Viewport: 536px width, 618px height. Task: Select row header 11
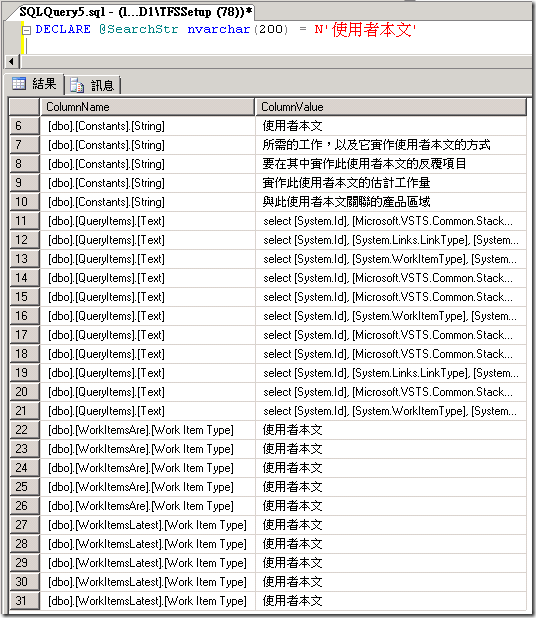point(24,221)
